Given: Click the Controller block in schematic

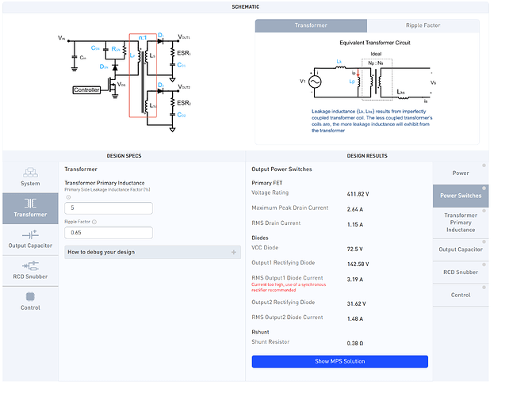Looking at the screenshot, I should 86,89.
